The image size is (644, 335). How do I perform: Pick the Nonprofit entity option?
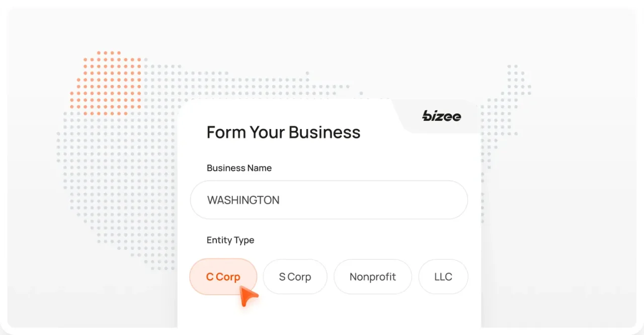(x=372, y=277)
